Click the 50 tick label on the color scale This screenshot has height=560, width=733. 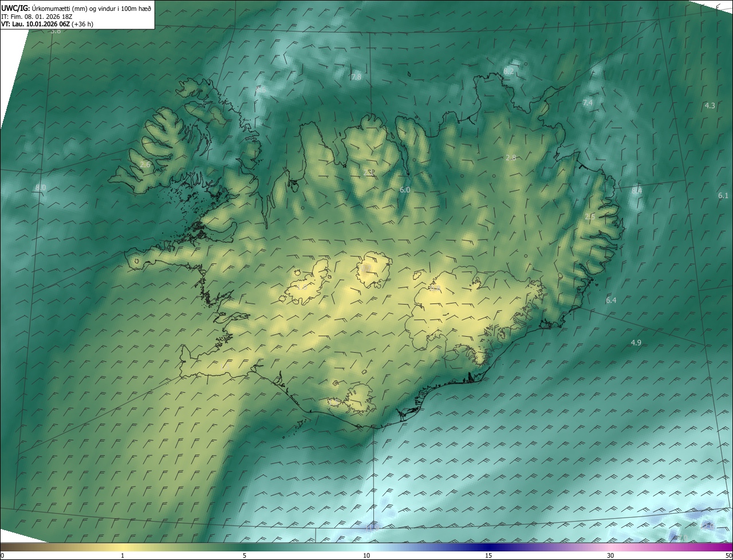[x=728, y=556]
